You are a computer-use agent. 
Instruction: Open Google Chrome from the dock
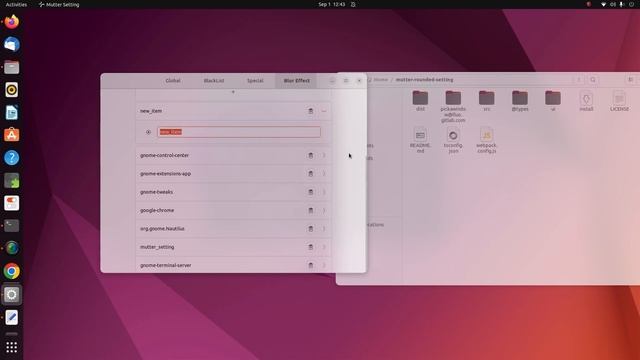[x=11, y=271]
